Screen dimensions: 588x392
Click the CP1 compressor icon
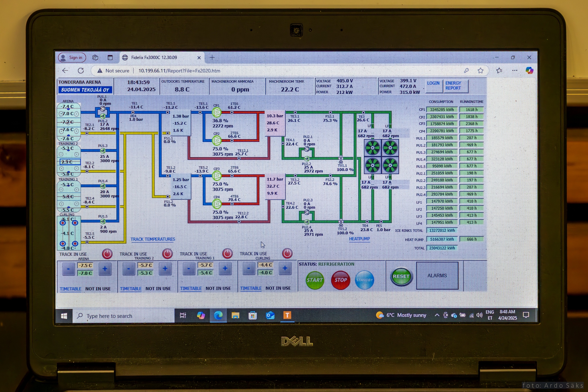tap(217, 112)
